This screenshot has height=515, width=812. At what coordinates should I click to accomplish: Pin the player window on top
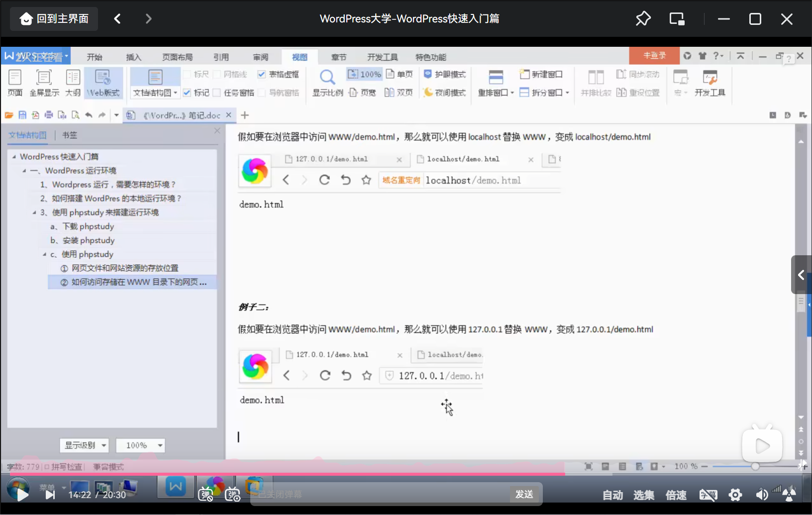click(643, 19)
